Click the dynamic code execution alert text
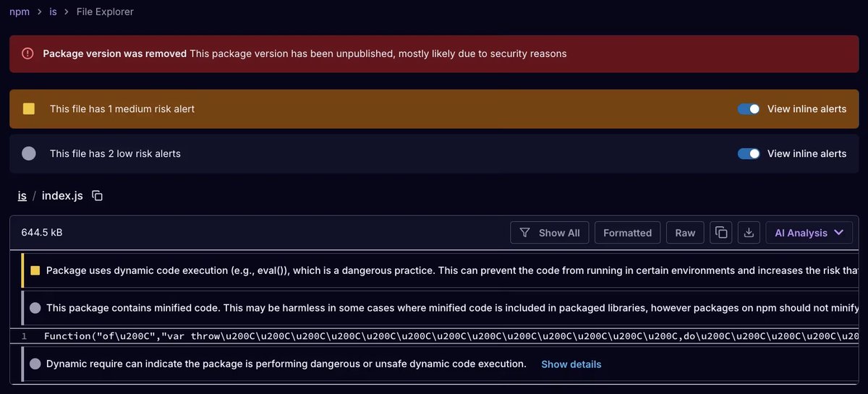Screen dimensions: 868x394 tap(452, 270)
